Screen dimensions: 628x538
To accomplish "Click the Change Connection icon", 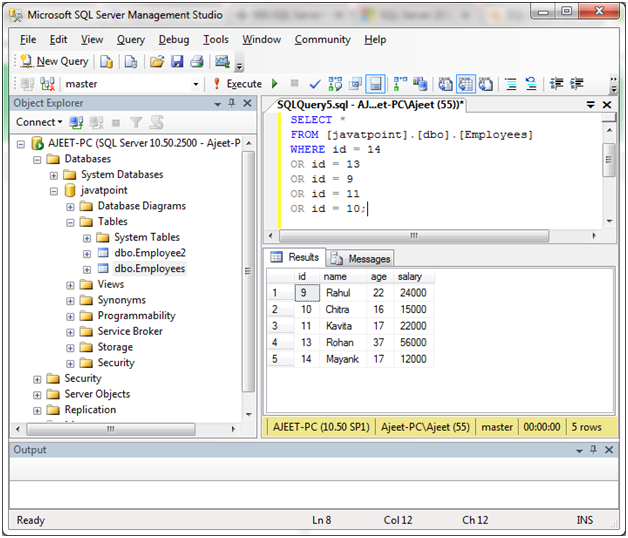I will 47,84.
